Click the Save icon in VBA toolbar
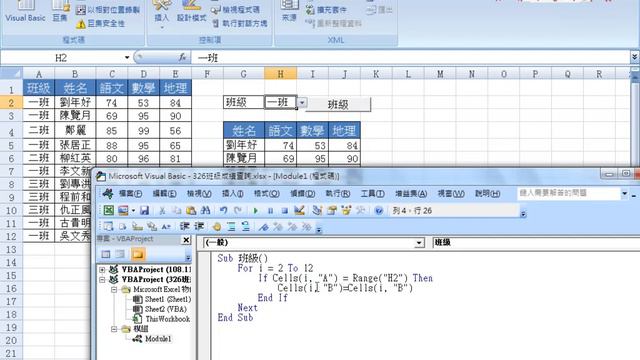The width and height of the screenshot is (640, 360). point(144,211)
